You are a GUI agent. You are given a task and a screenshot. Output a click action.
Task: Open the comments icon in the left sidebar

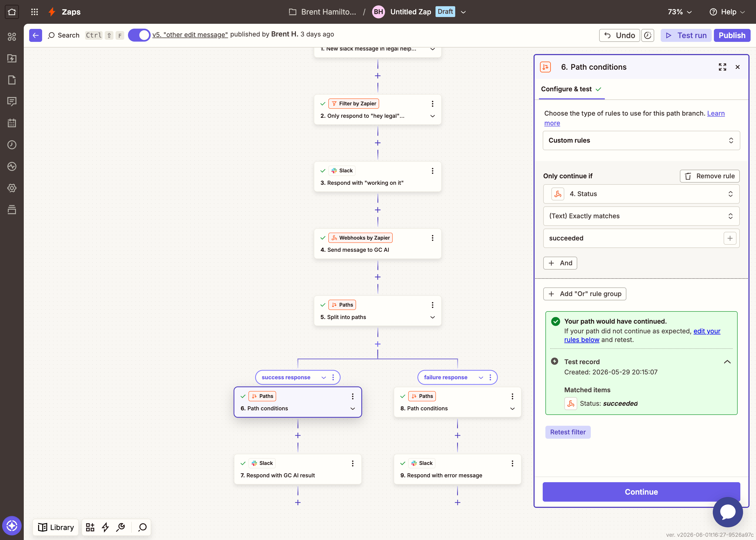coord(12,101)
